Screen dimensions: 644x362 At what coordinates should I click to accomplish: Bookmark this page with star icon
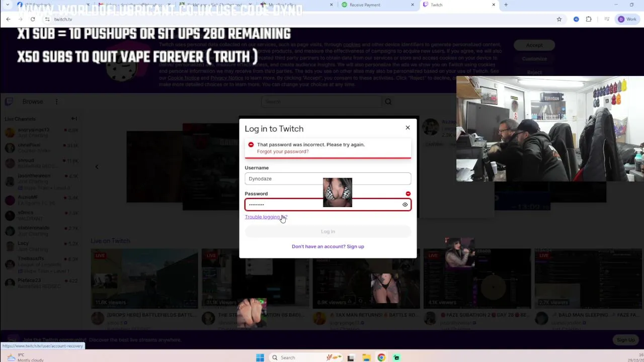pyautogui.click(x=559, y=19)
